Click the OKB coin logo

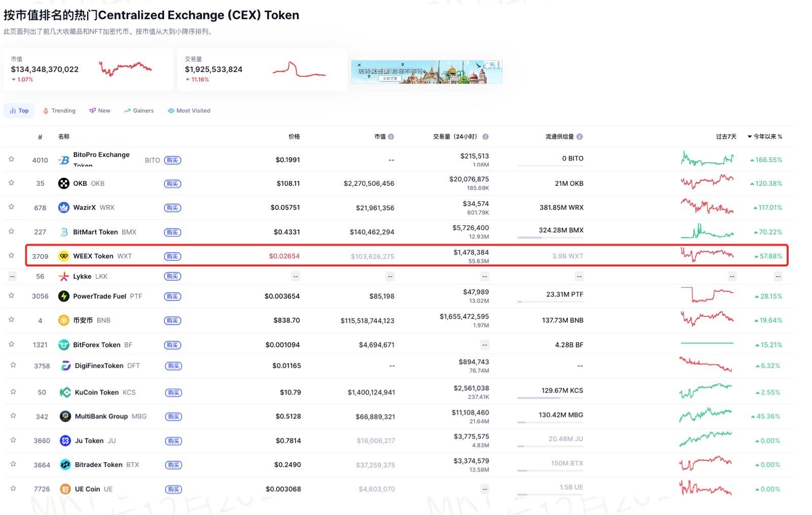coord(64,183)
